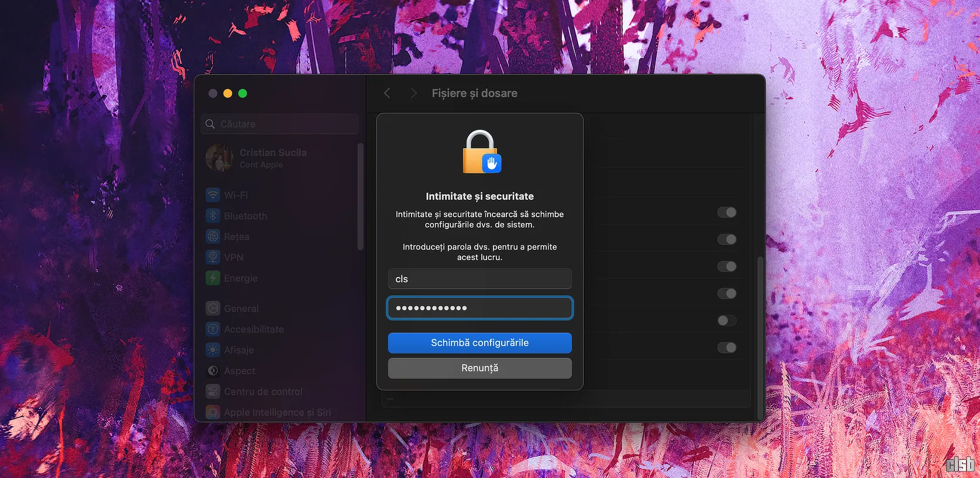This screenshot has width=980, height=478.
Task: Click the Renunță cancel button
Action: (480, 368)
